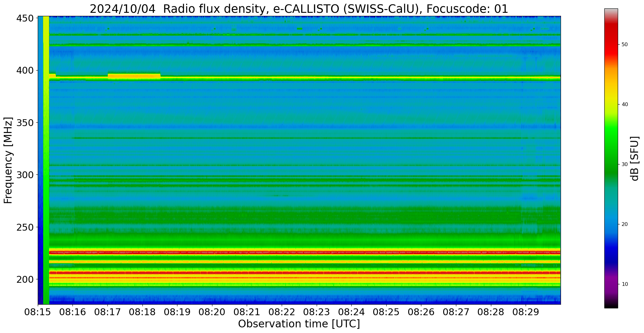644x333 pixels.
Task: Click the widened yellow burst near 08:17-08:18
Action: pyautogui.click(x=134, y=76)
